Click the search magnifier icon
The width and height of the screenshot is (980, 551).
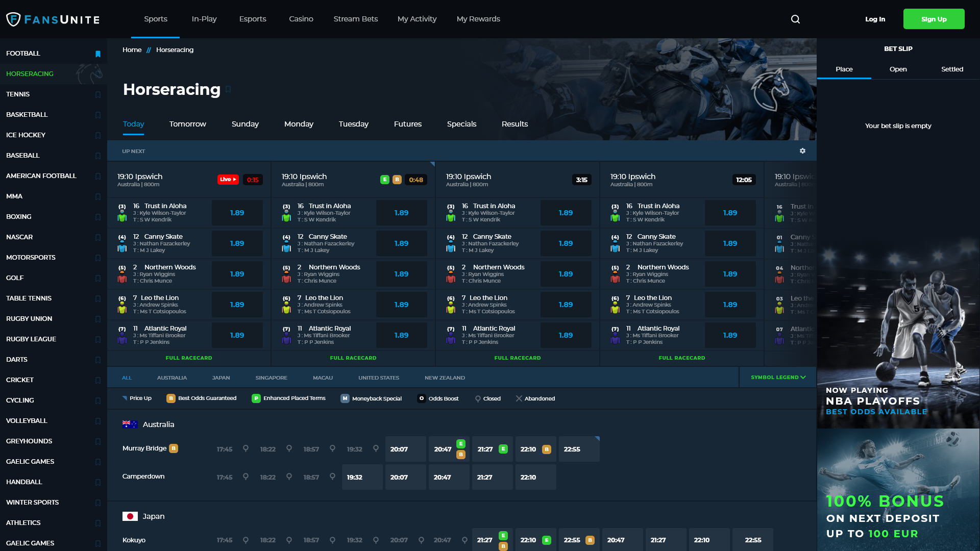795,19
